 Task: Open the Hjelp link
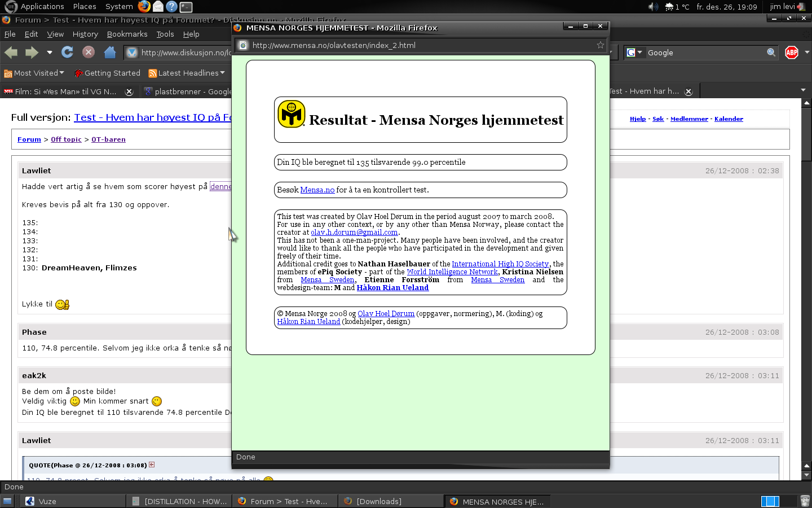(x=638, y=119)
